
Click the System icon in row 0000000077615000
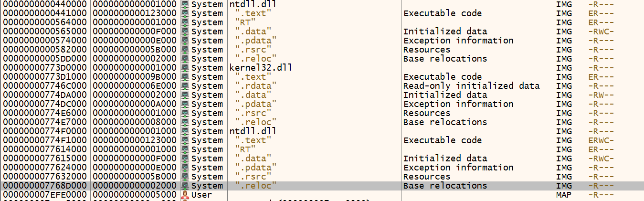185,159
